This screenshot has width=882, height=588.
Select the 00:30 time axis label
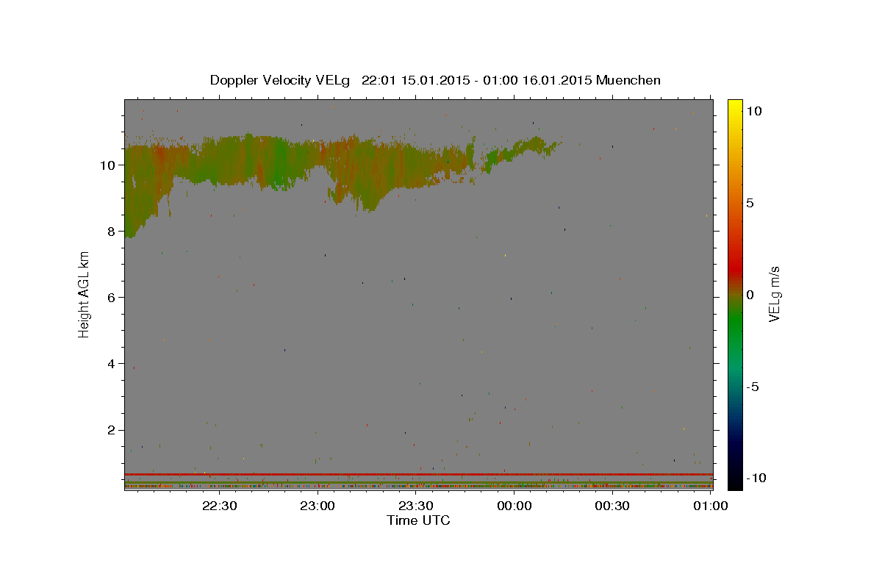[613, 506]
